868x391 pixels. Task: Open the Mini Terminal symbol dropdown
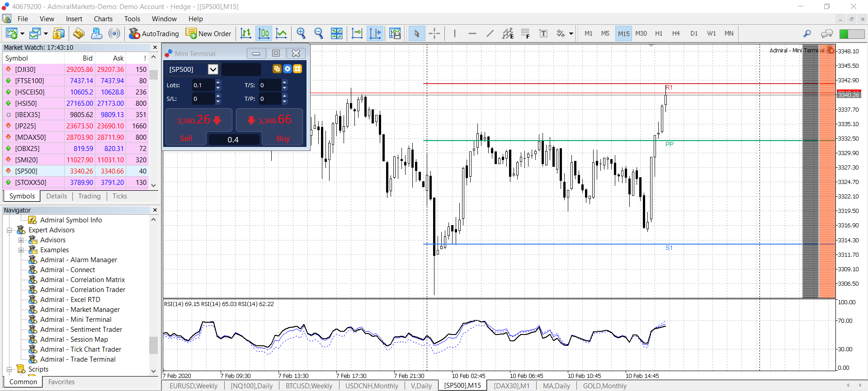[213, 69]
